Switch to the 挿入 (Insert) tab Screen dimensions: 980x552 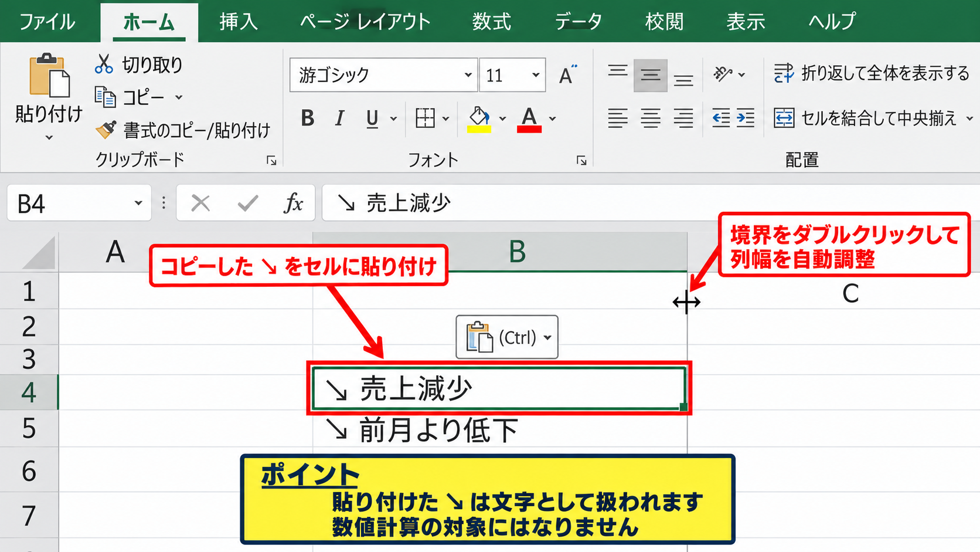click(x=239, y=22)
